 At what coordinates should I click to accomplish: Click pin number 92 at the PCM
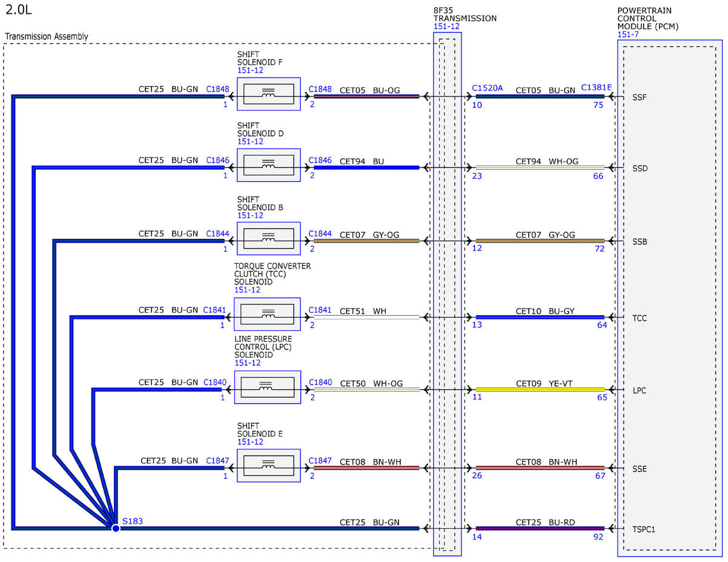[x=599, y=537]
